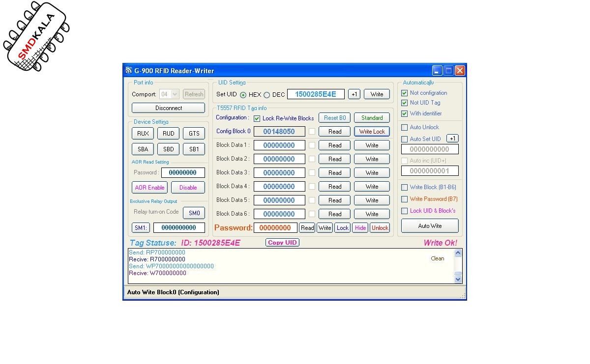Toggle Lock Re-Write Blocks checkbox

coord(257,118)
